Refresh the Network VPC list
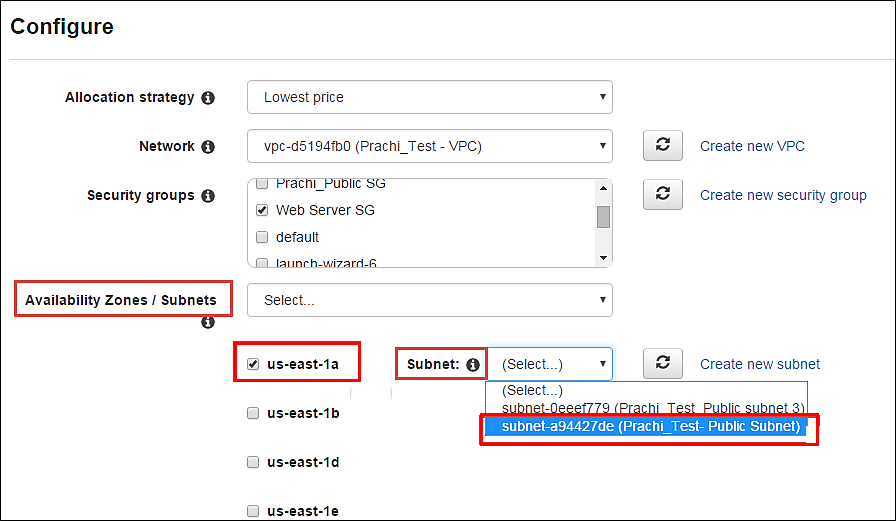896x521 pixels. [x=662, y=146]
